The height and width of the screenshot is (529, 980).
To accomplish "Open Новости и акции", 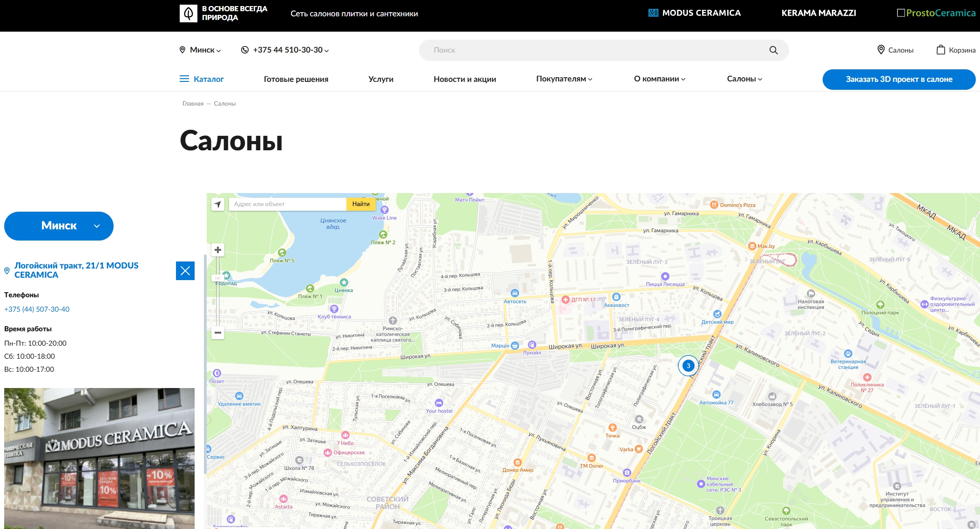I will click(465, 79).
